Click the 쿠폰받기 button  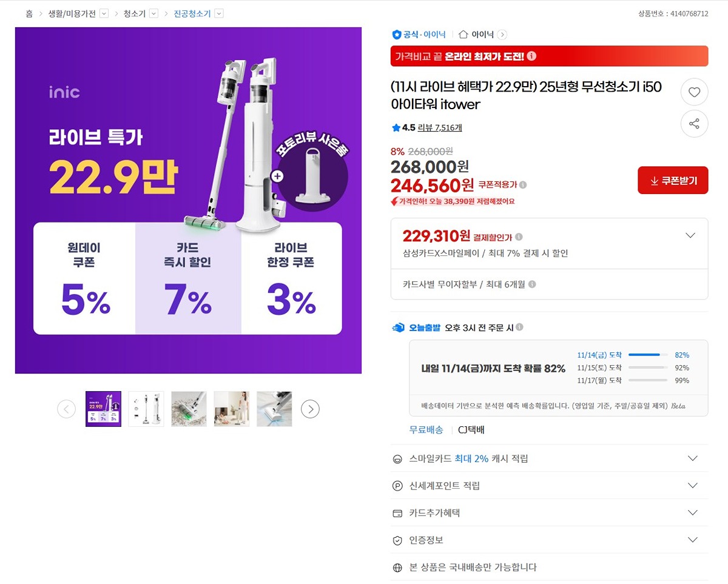[x=673, y=181]
